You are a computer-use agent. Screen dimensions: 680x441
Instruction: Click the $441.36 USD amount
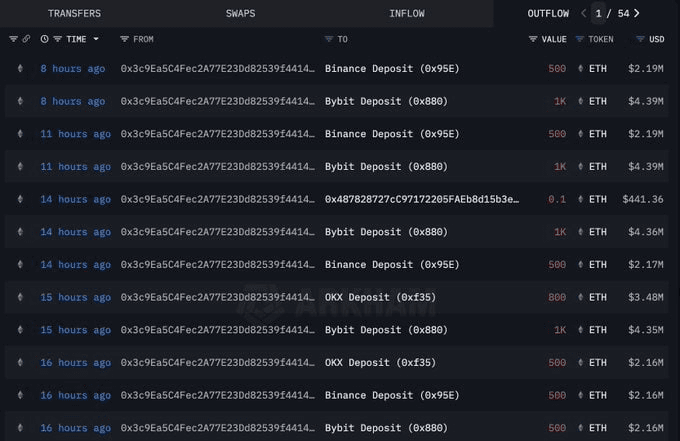coord(643,199)
